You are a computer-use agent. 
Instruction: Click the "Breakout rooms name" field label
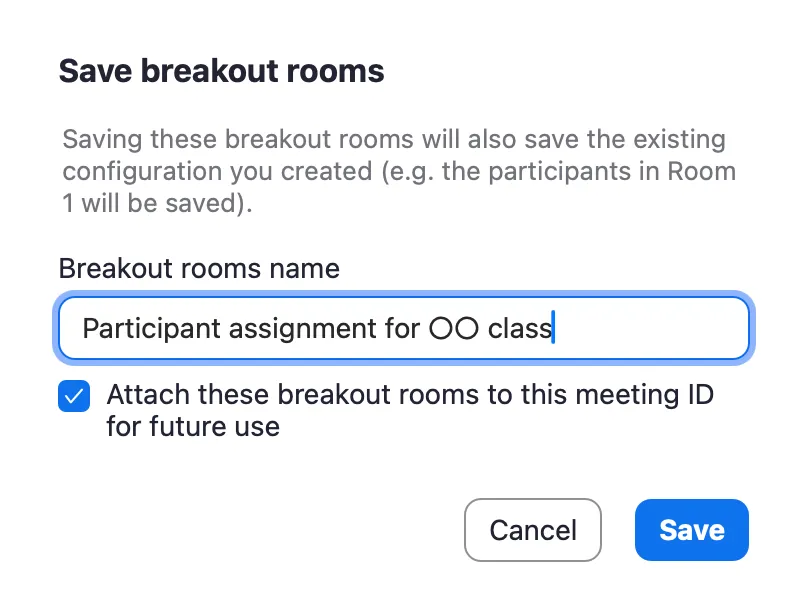(x=199, y=269)
